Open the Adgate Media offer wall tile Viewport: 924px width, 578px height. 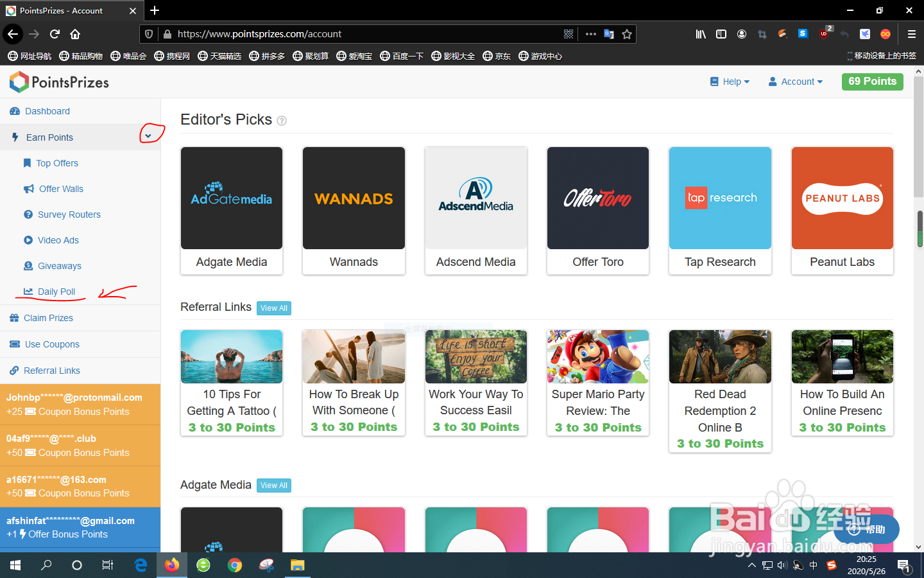[x=232, y=211]
